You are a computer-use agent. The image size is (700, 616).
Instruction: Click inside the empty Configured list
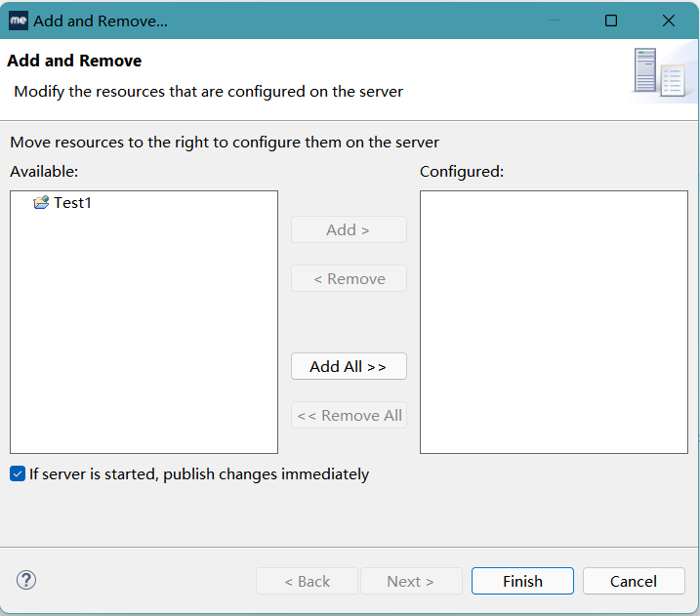click(554, 322)
